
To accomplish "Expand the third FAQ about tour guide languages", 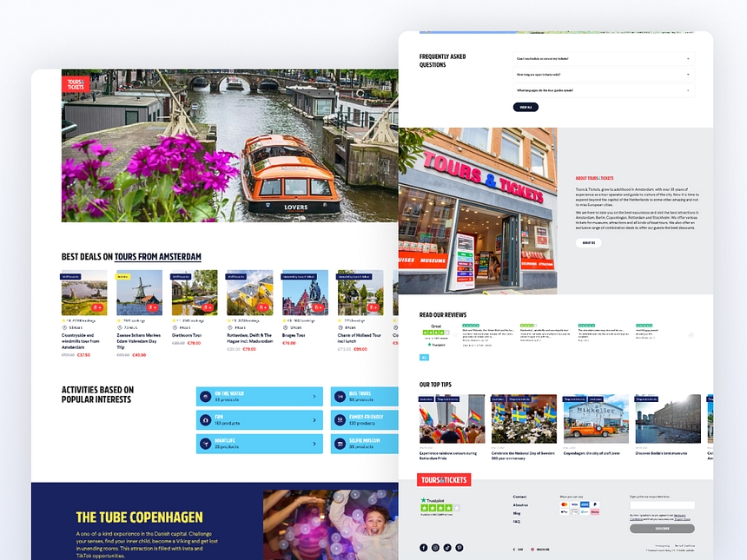I will click(x=688, y=90).
